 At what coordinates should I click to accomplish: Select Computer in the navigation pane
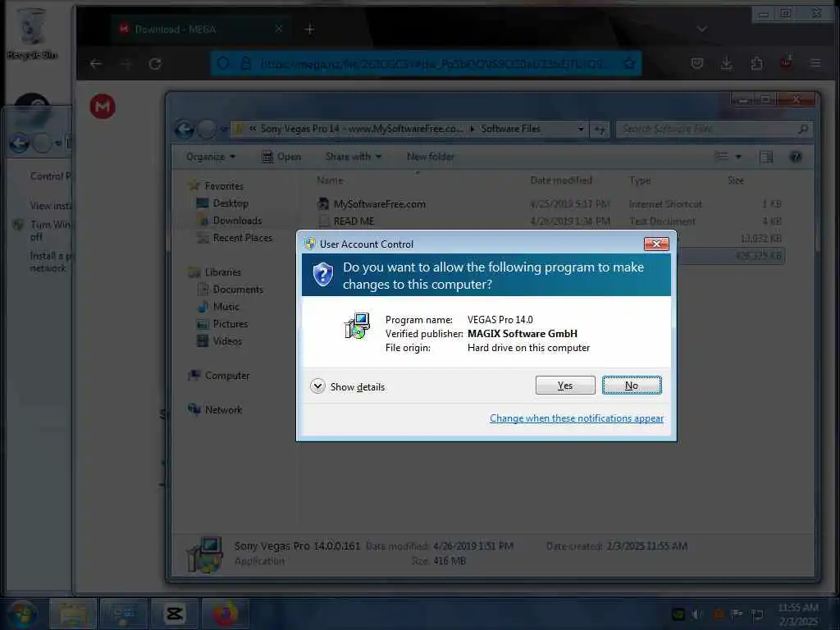coord(227,376)
